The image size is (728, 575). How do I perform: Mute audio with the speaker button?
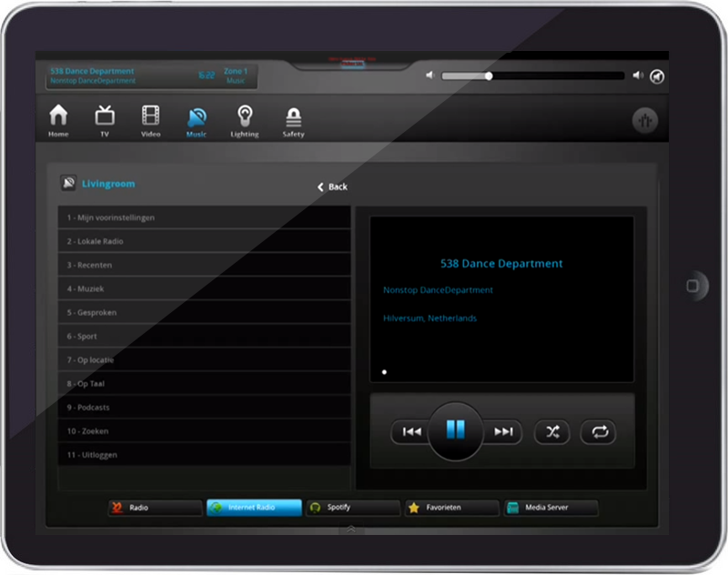[x=656, y=76]
